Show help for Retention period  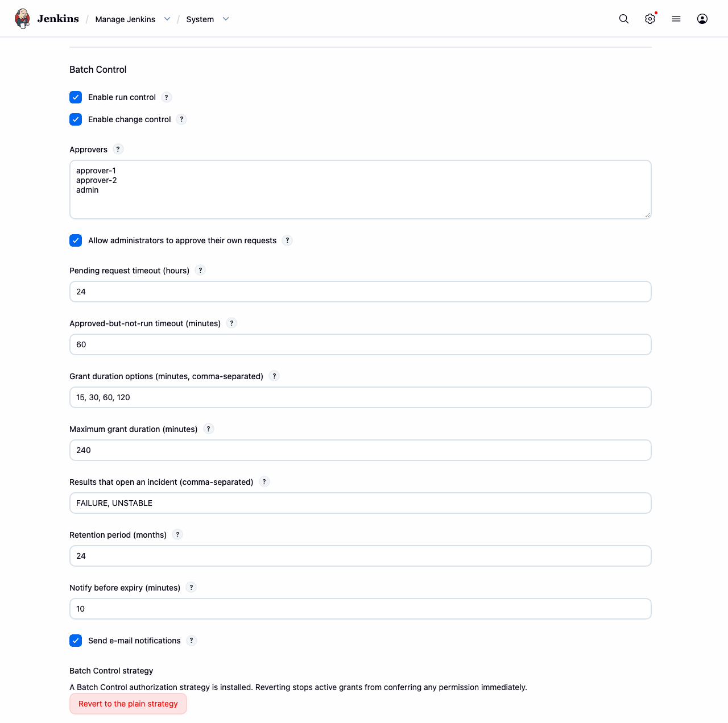point(177,535)
